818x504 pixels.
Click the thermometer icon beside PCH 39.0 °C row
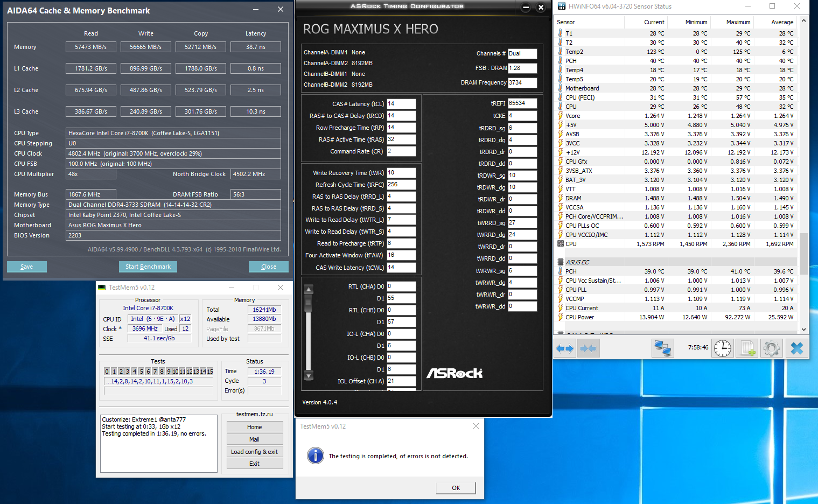[x=561, y=271]
